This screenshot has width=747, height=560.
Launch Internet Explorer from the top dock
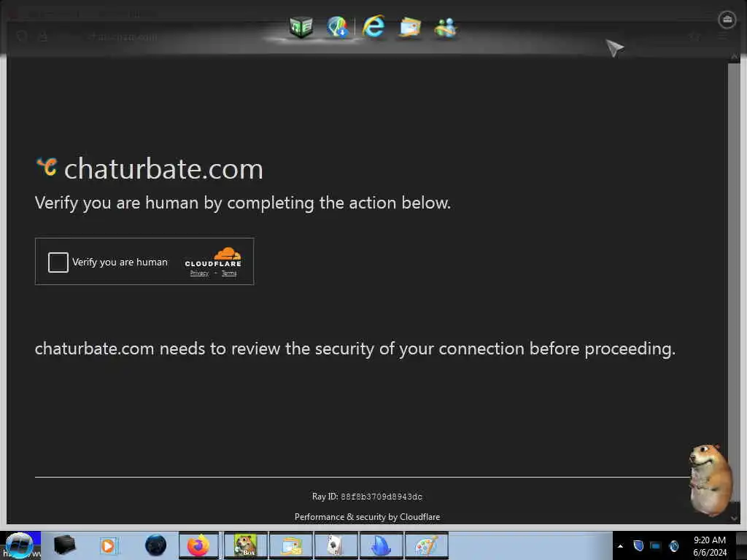[373, 26]
